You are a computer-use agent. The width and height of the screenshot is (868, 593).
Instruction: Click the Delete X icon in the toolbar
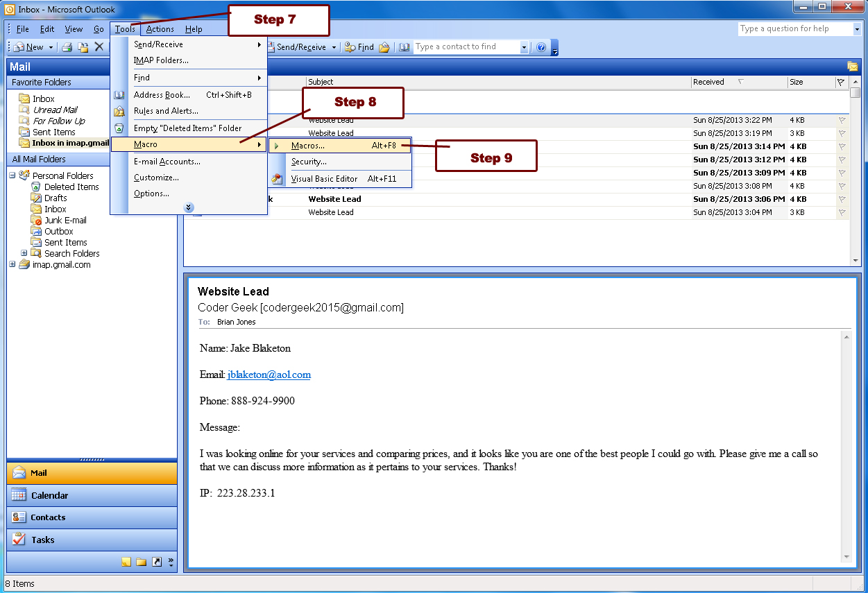[x=99, y=47]
